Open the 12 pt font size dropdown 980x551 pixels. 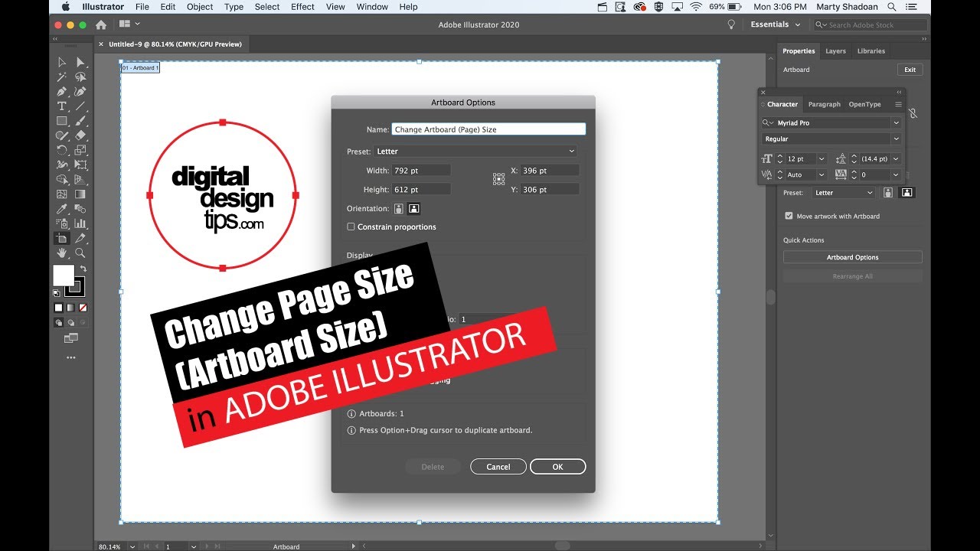(x=822, y=158)
